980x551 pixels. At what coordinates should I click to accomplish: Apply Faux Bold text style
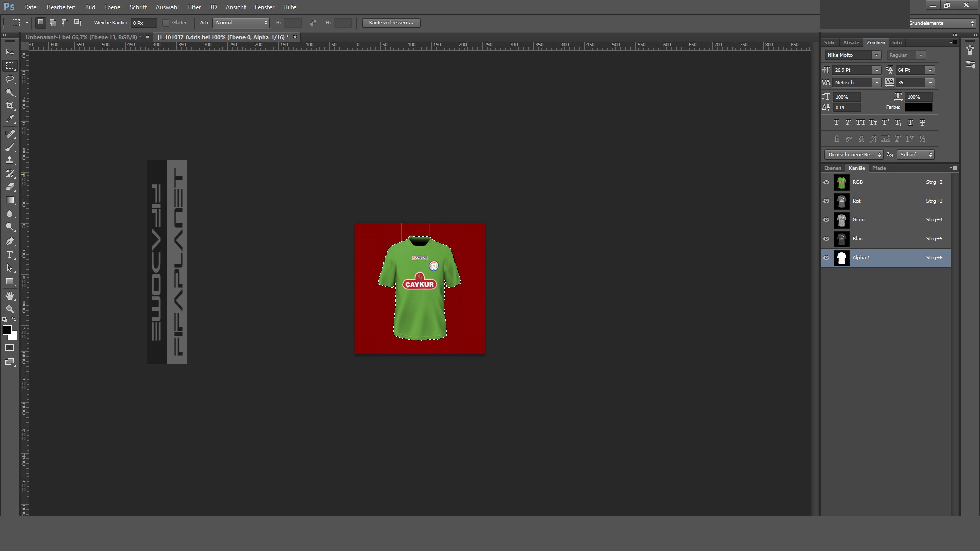point(836,123)
